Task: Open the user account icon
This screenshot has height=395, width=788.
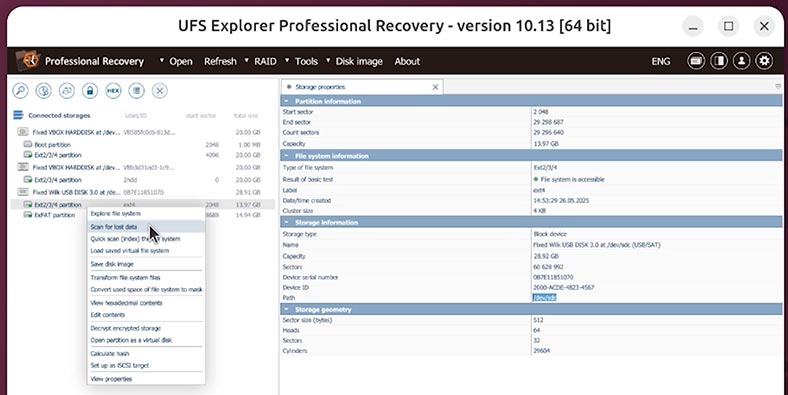Action: [x=741, y=61]
